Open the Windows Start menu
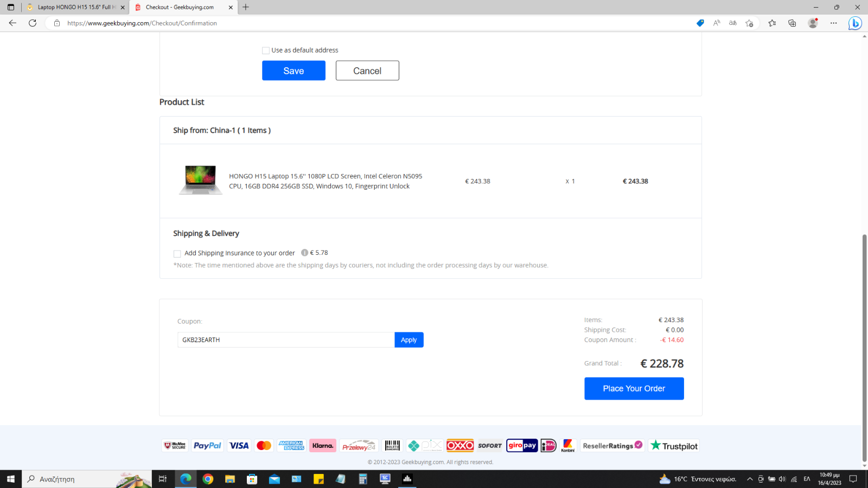The image size is (868, 488). pos(11,479)
